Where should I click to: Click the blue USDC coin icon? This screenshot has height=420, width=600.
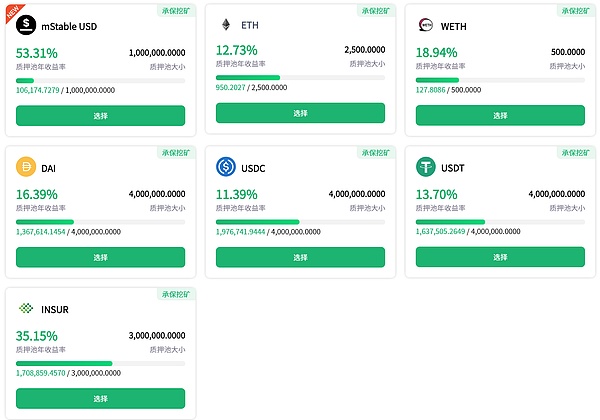point(225,167)
